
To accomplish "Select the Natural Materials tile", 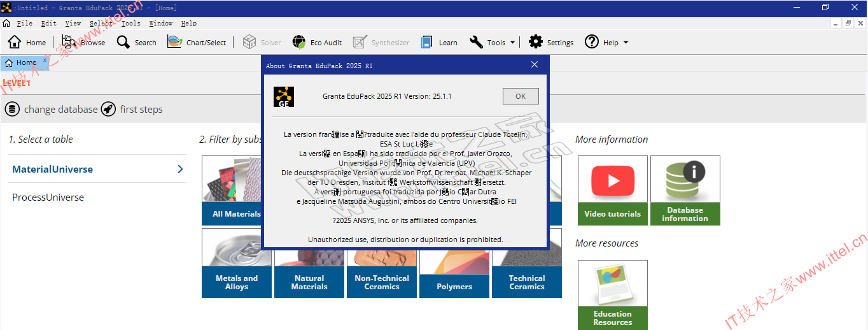I will (x=309, y=273).
